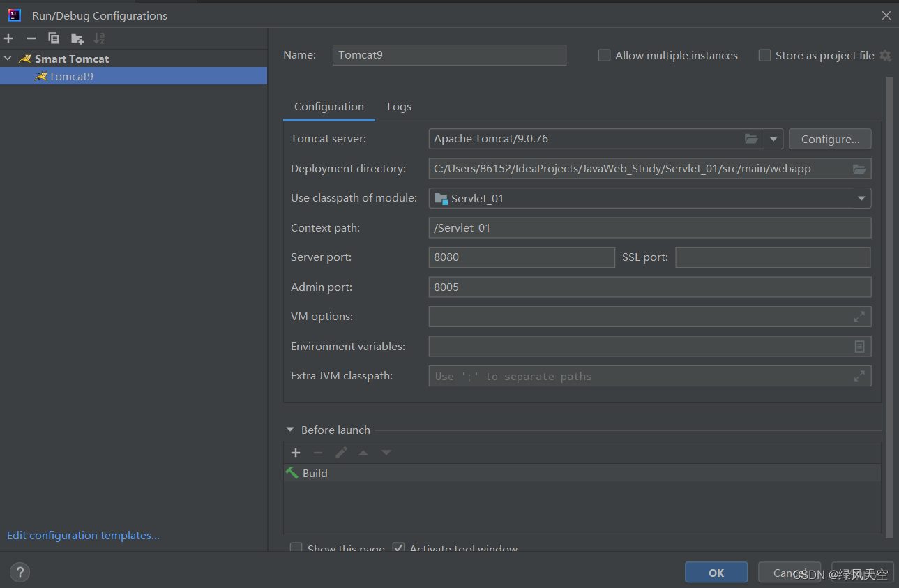
Task: Click the Server port field
Action: (522, 257)
